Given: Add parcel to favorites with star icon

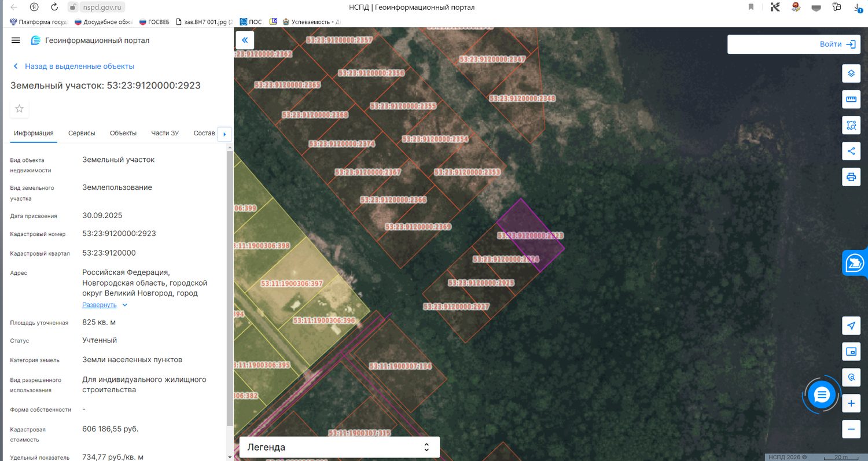Looking at the screenshot, I should coord(20,109).
